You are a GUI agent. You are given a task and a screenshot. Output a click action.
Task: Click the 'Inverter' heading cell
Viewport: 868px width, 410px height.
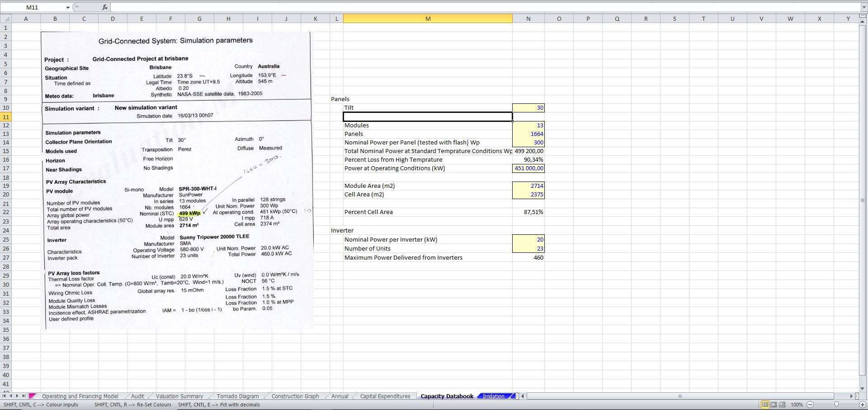tap(342, 230)
